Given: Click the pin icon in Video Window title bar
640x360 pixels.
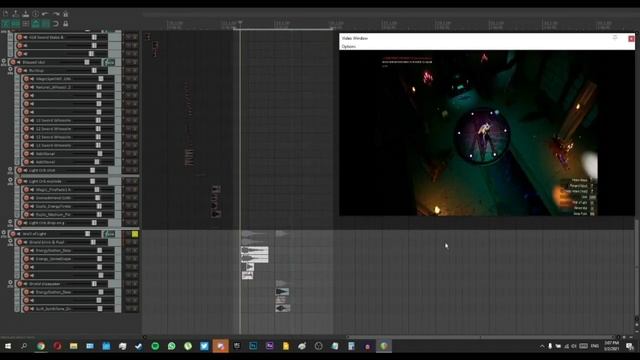Looking at the screenshot, I should (615, 38).
